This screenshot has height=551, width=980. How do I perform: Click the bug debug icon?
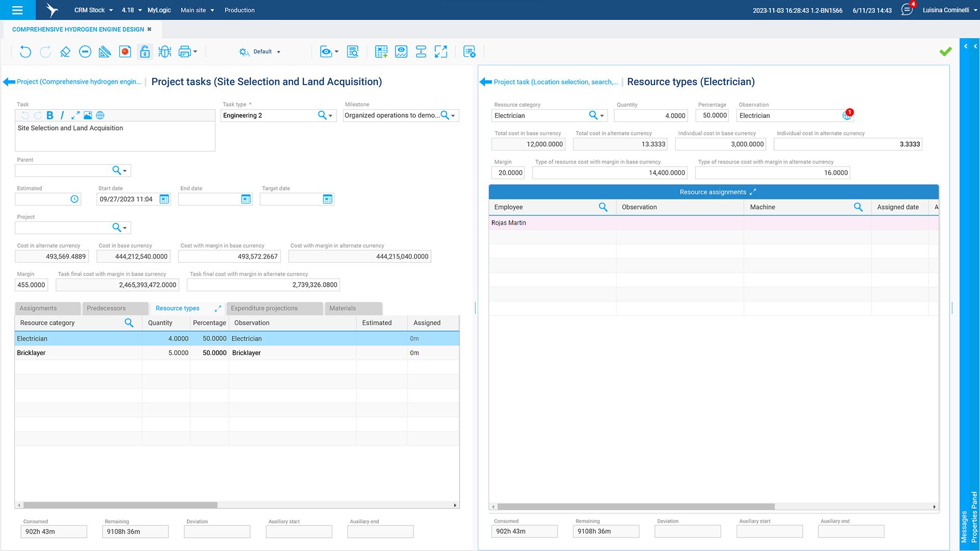point(165,52)
